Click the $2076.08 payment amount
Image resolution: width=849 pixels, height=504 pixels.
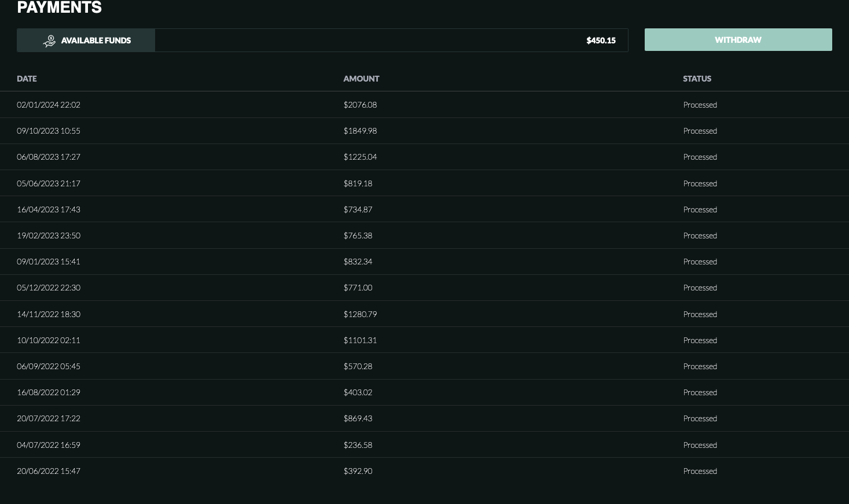[360, 105]
